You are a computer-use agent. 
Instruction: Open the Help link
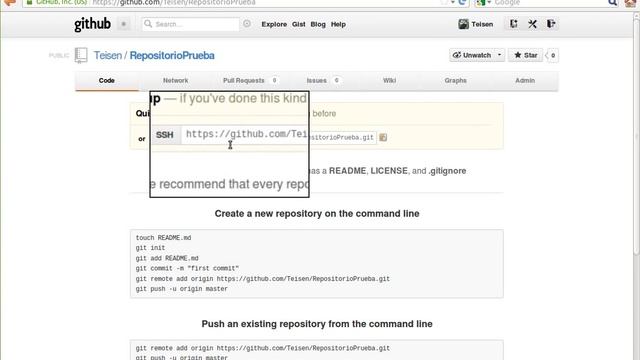click(x=338, y=24)
